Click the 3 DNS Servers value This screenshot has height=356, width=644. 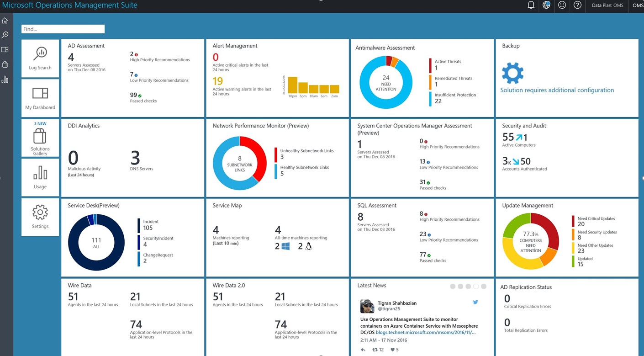point(135,158)
